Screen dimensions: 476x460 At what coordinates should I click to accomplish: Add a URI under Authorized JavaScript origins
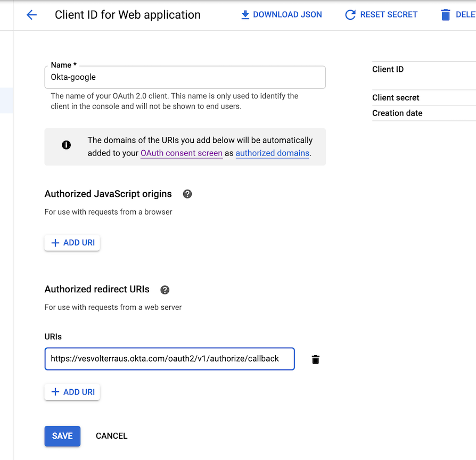(72, 243)
